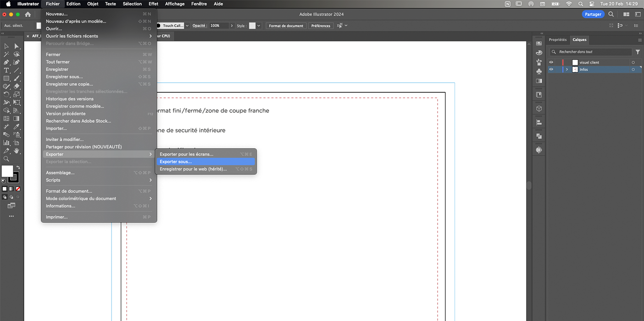This screenshot has width=644, height=321.
Task: Open the Style dropdown
Action: (x=259, y=26)
